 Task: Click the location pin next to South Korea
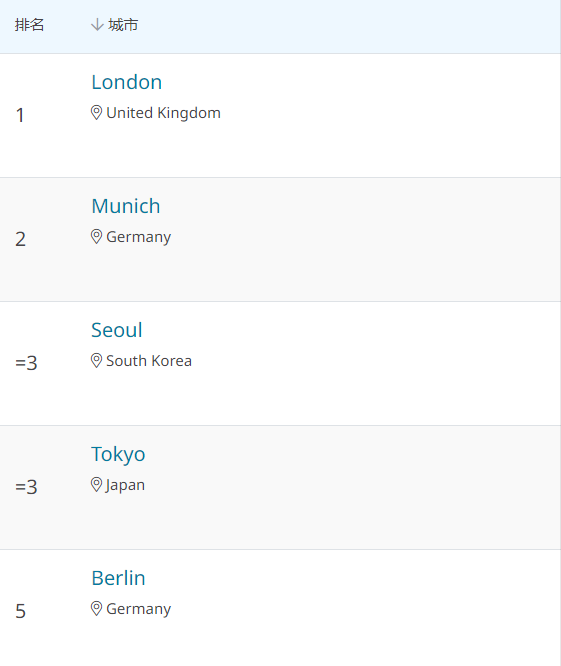coord(96,361)
